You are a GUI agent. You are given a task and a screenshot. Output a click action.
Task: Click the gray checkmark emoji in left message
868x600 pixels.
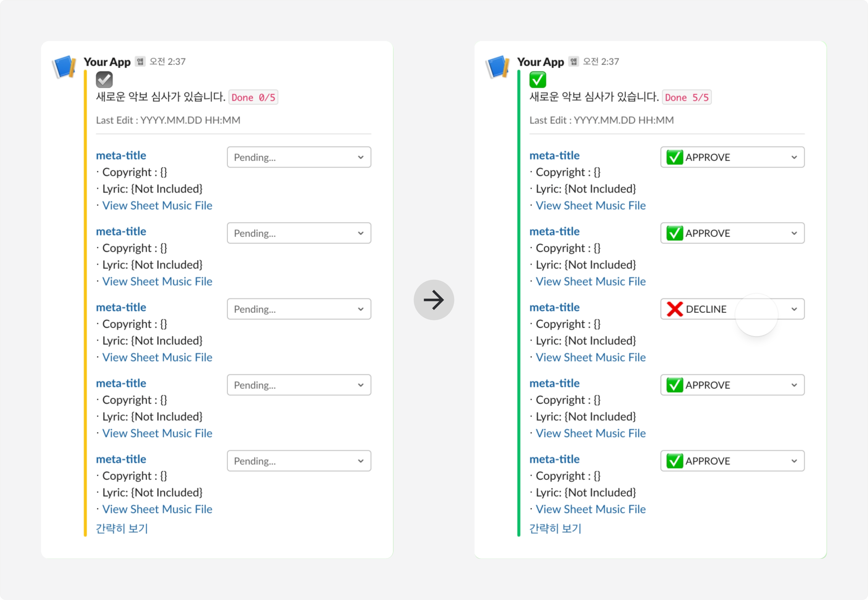[104, 79]
